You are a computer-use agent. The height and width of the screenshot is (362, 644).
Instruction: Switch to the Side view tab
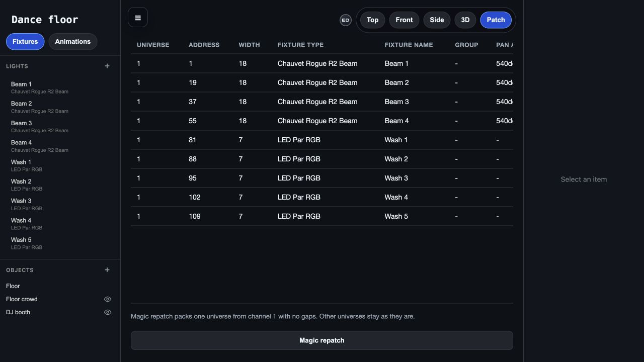(437, 20)
